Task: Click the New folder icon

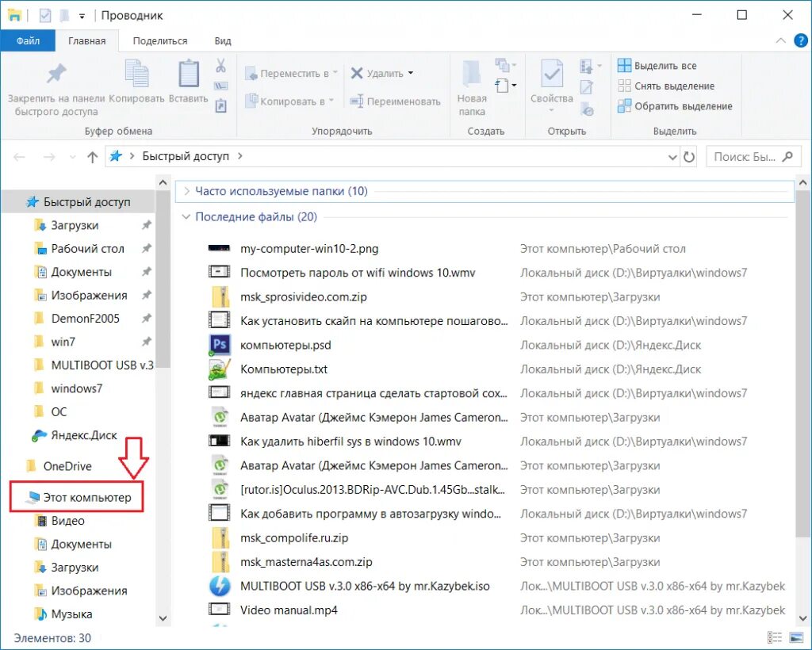Action: coord(471,74)
